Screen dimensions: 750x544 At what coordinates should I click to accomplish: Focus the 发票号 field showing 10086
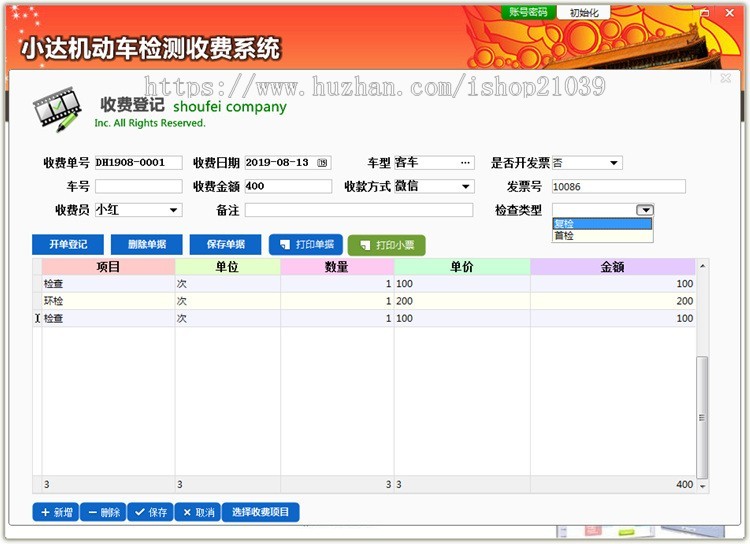coord(618,187)
